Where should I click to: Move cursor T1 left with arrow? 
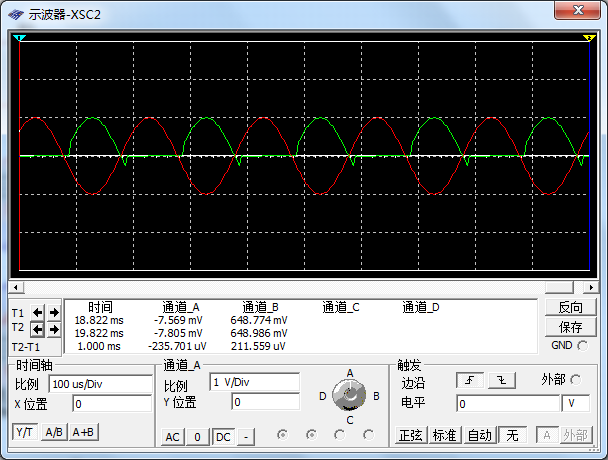click(37, 312)
